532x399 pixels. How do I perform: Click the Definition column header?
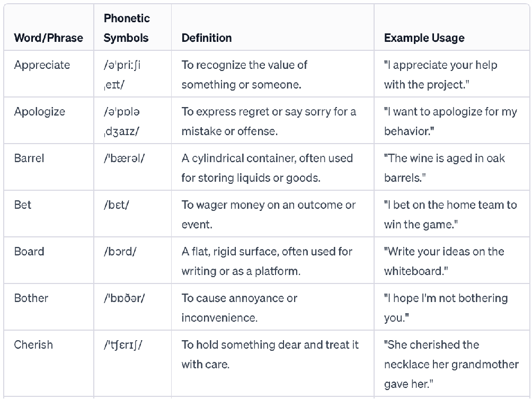(207, 38)
